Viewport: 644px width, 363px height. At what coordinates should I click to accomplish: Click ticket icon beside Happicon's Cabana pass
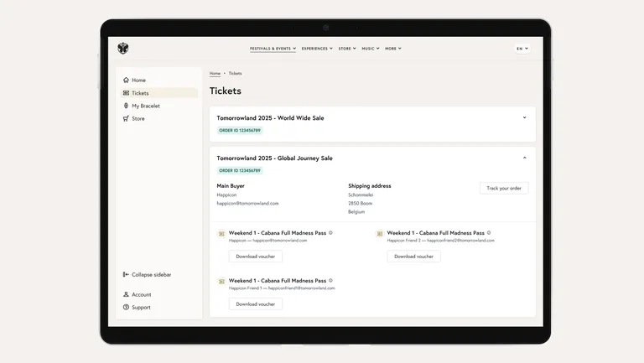click(x=221, y=234)
